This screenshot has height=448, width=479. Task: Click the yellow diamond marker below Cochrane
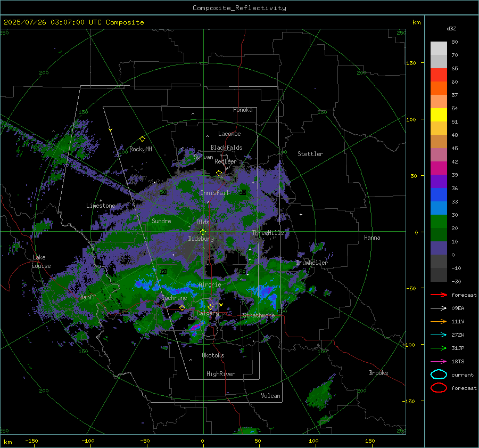182,307
